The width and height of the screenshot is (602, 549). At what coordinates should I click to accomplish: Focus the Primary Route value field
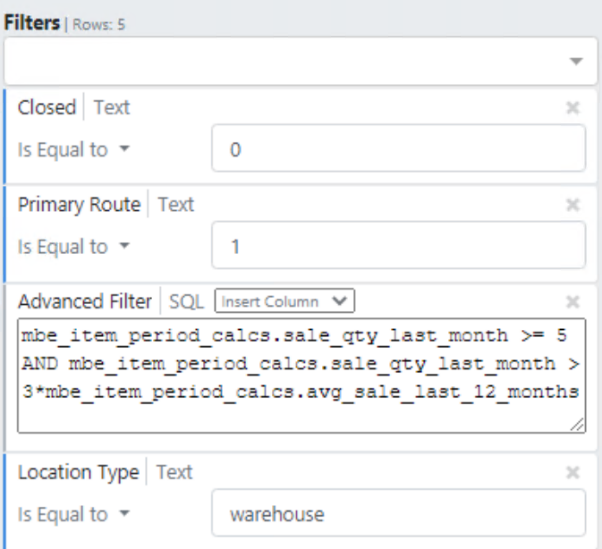click(x=398, y=247)
